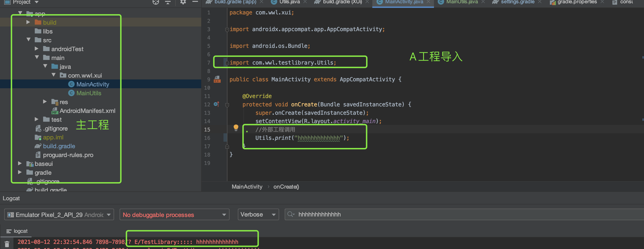Close the settings.gradle tab
Viewport: 644px width, 249px height.
pyautogui.click(x=539, y=2)
